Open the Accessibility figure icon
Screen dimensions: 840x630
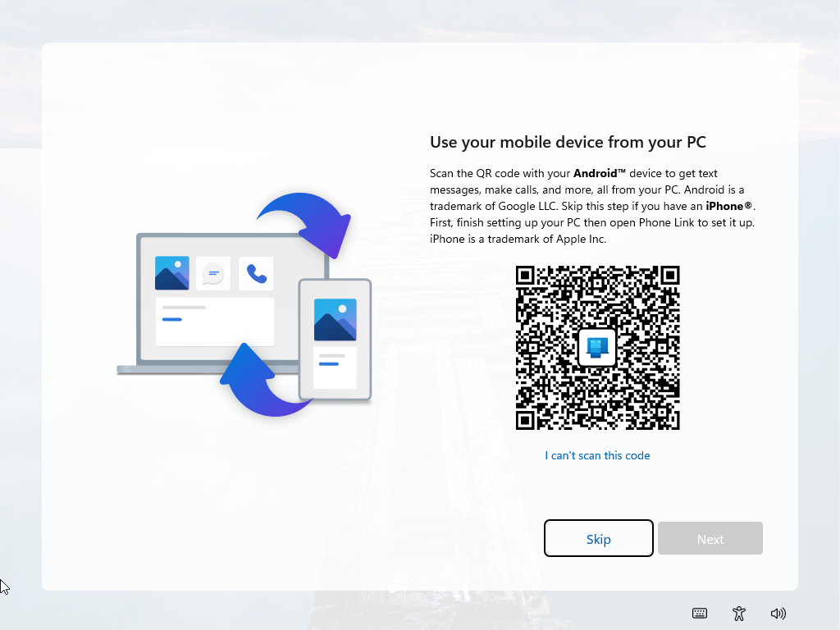(739, 614)
